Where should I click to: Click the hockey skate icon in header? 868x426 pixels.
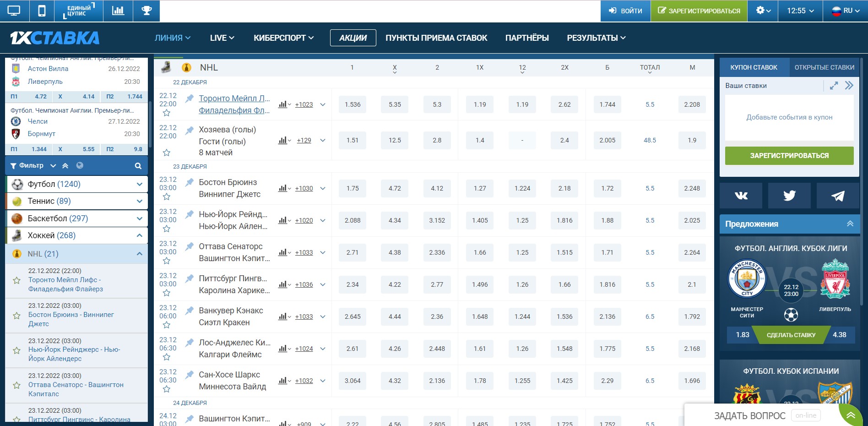(x=167, y=67)
